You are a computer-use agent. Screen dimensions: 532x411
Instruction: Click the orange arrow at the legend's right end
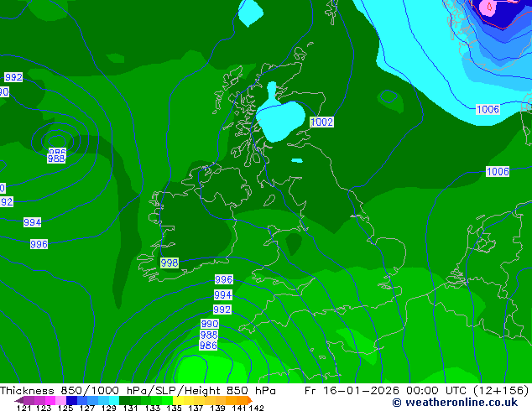pos(250,400)
